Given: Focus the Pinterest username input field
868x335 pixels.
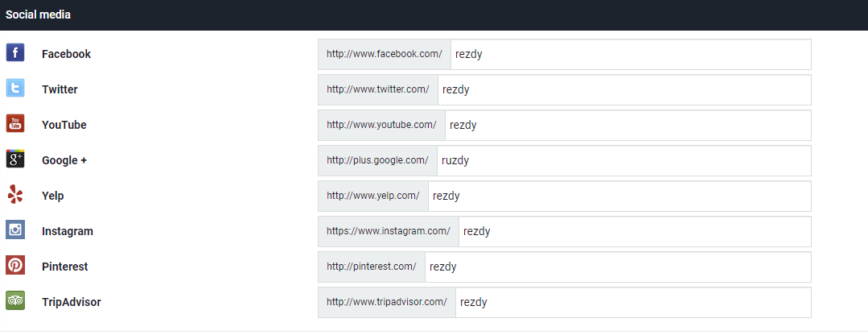Looking at the screenshot, I should pyautogui.click(x=618, y=267).
